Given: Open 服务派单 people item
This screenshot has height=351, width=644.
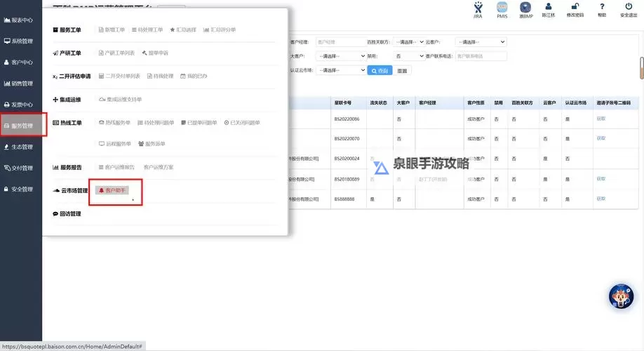Looking at the screenshot, I should (152, 144).
